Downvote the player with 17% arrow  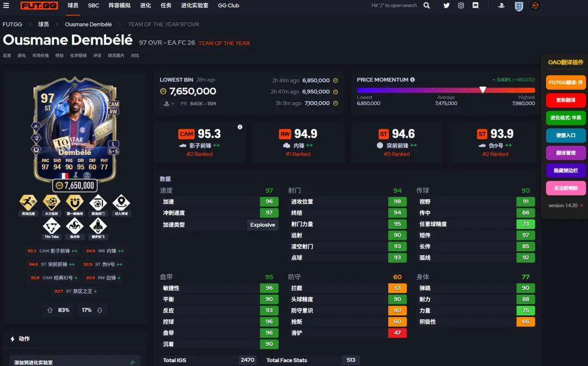pos(100,310)
